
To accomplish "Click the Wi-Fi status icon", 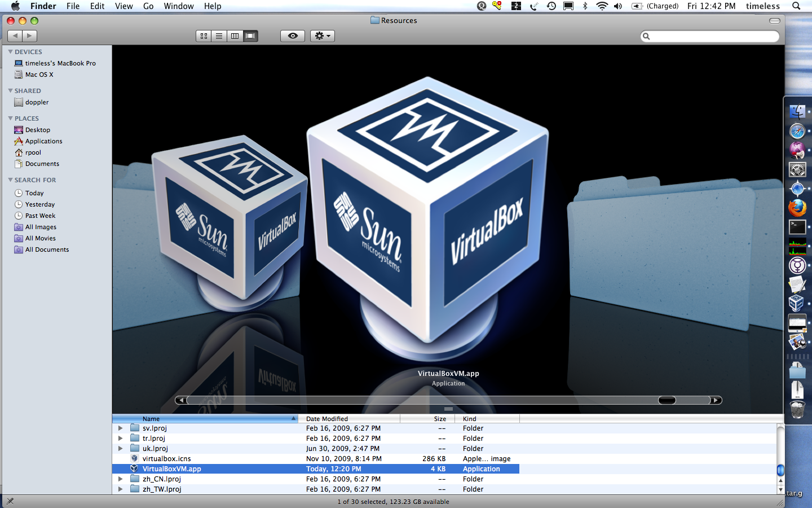I will pyautogui.click(x=602, y=6).
